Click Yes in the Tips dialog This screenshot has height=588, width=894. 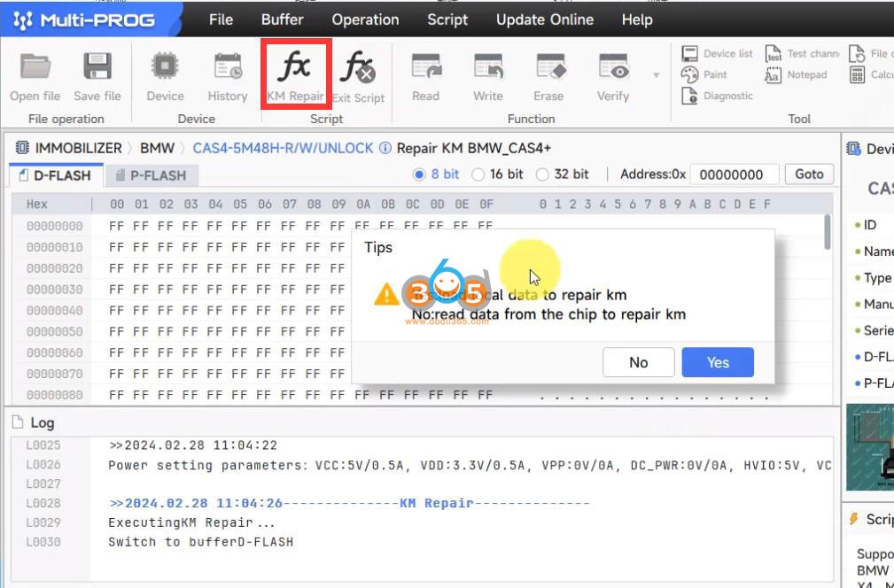point(718,362)
